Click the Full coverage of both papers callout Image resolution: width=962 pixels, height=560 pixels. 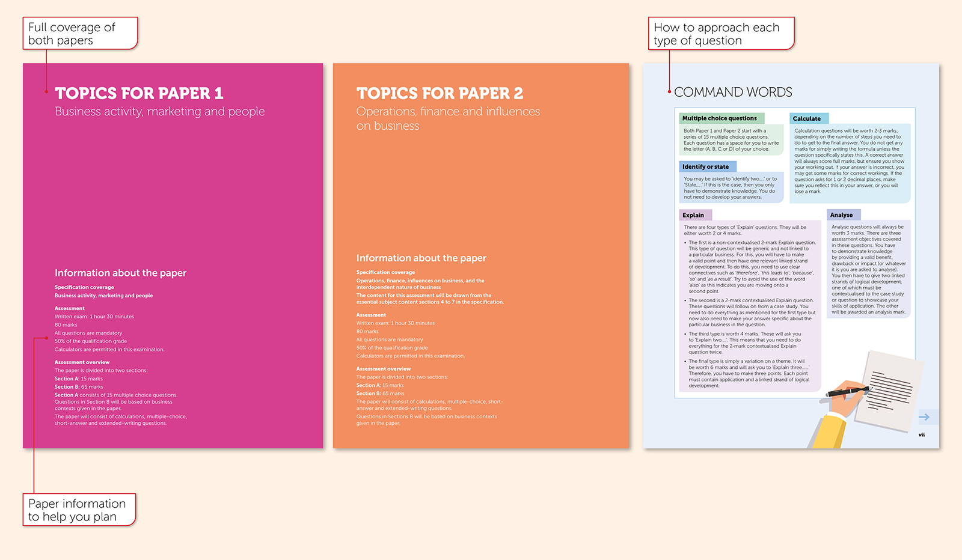81,34
